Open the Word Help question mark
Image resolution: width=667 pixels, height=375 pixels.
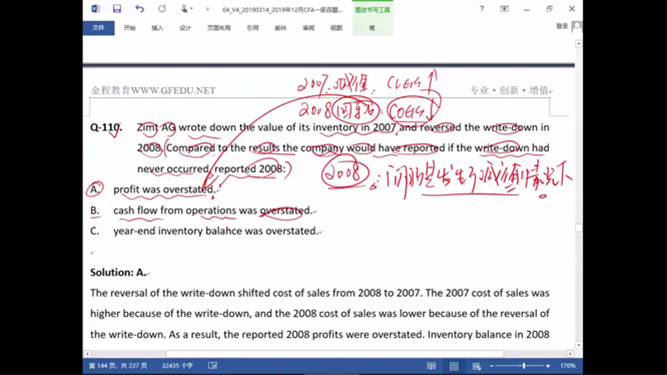pos(482,9)
